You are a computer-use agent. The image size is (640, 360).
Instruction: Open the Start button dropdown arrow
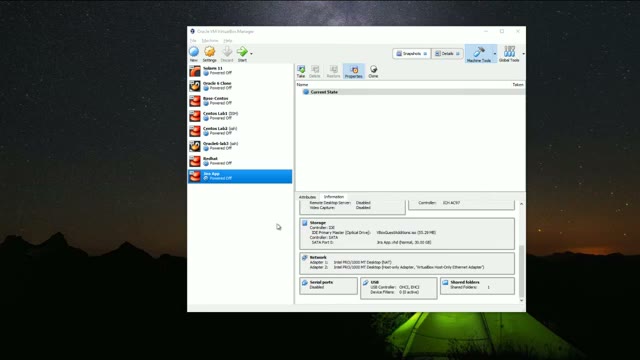click(x=251, y=53)
